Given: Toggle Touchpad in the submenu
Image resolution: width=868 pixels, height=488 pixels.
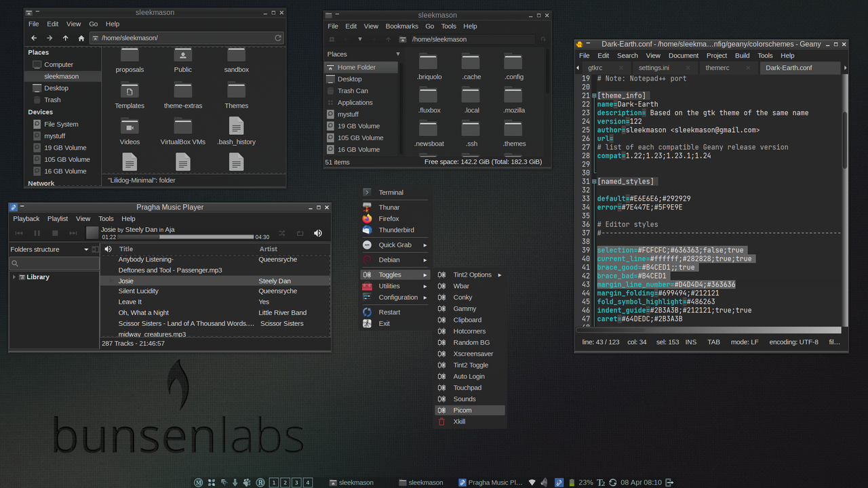Looking at the screenshot, I should coord(470,388).
